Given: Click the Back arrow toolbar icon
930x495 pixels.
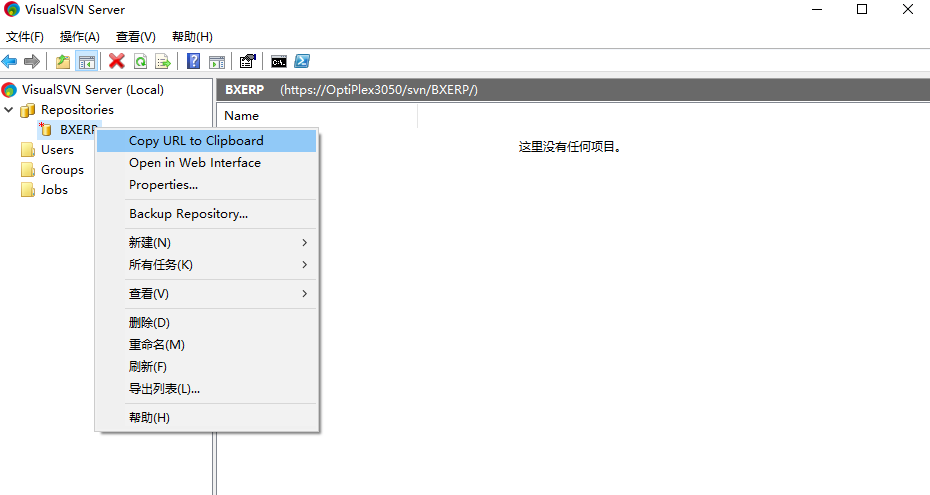Looking at the screenshot, I should (x=9, y=61).
